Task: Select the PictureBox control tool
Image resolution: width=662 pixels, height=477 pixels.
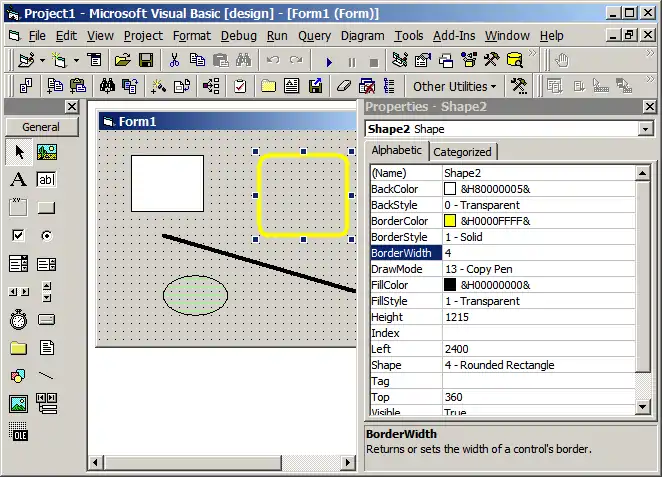Action: coord(47,152)
